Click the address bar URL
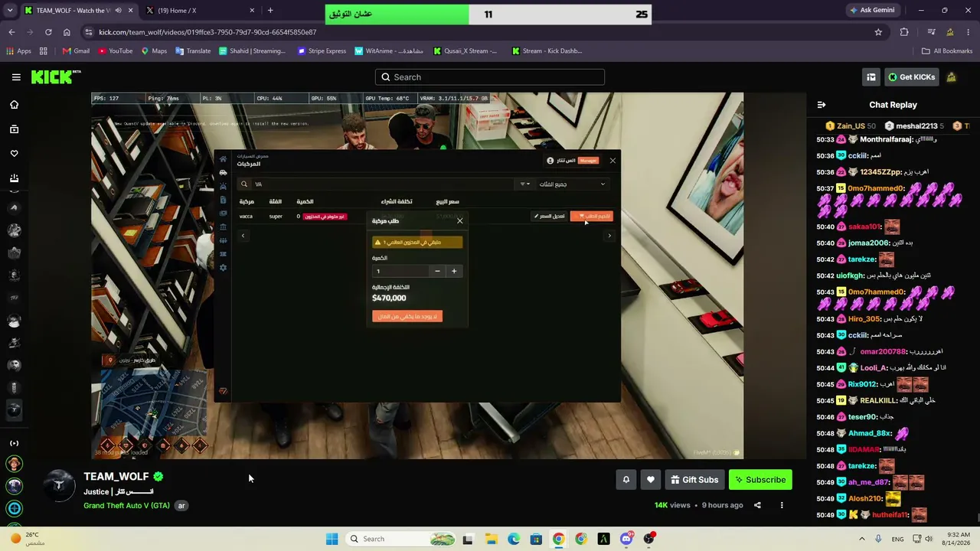This screenshot has height=551, width=980. pyautogui.click(x=207, y=32)
